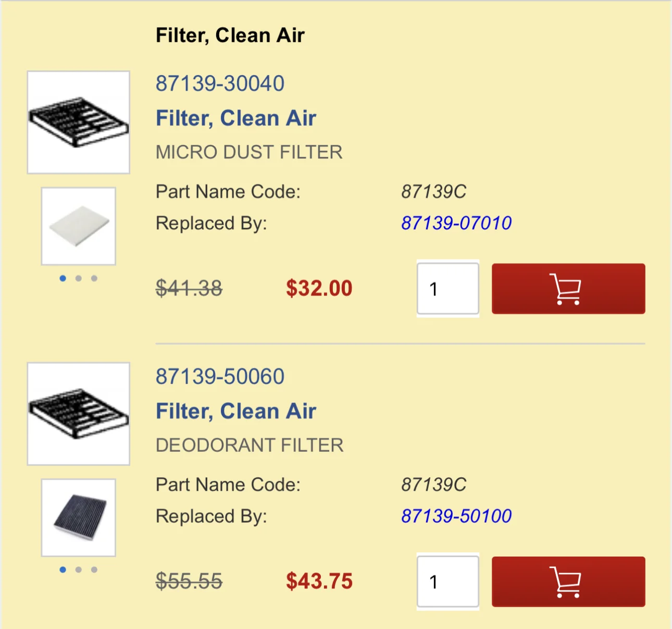This screenshot has height=629, width=672.
Task: Follow replacement part link 87139-07010
Action: [456, 223]
